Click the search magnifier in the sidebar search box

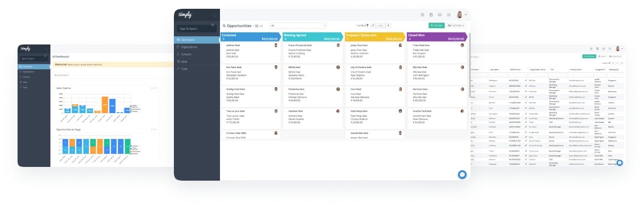[213, 25]
